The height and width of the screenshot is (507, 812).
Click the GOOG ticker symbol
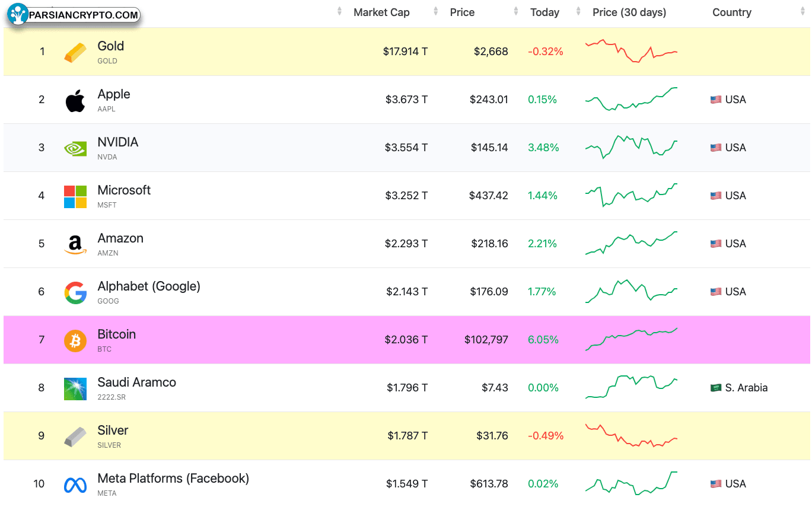click(x=109, y=301)
